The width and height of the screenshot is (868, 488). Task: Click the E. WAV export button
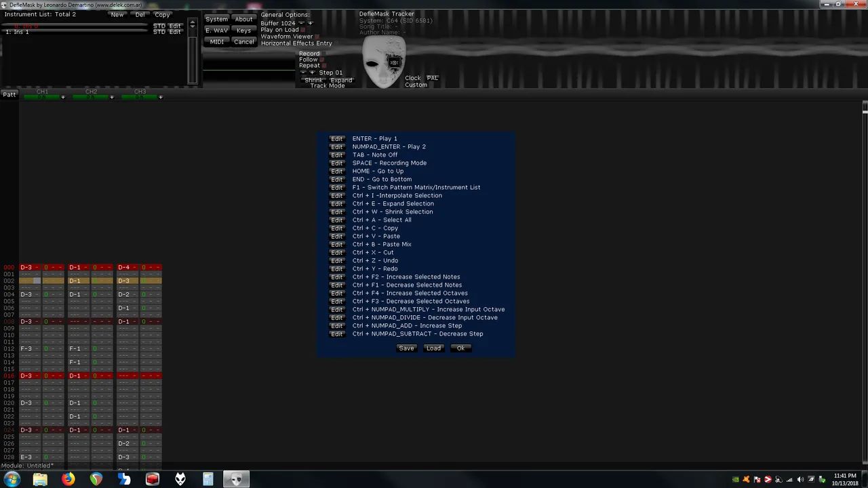216,30
